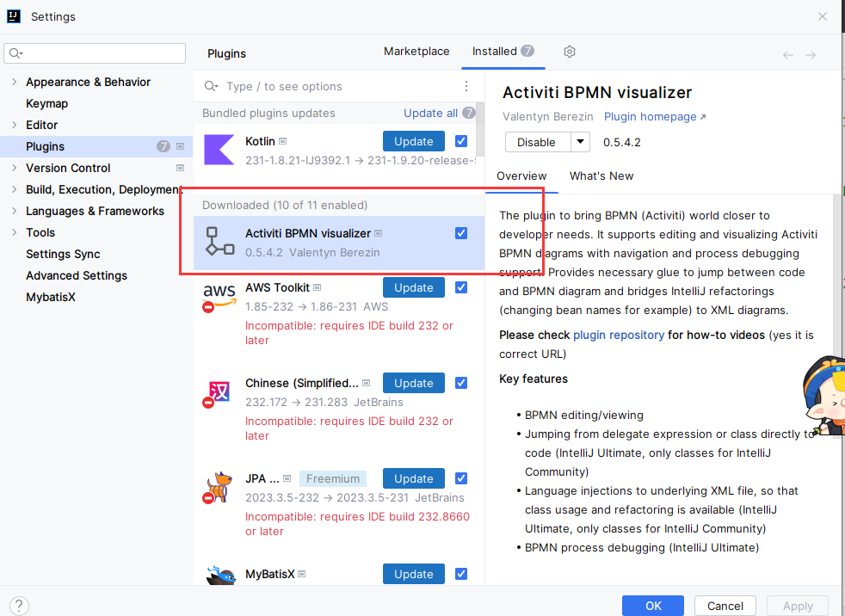Click the tag icon beside Activiti BPMN visualizer
The width and height of the screenshot is (845, 616).
379,233
